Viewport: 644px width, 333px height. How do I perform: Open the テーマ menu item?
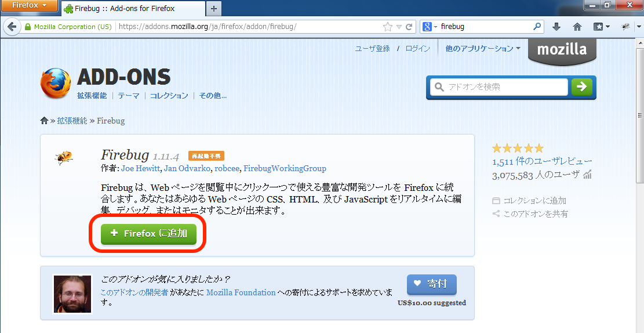(129, 96)
